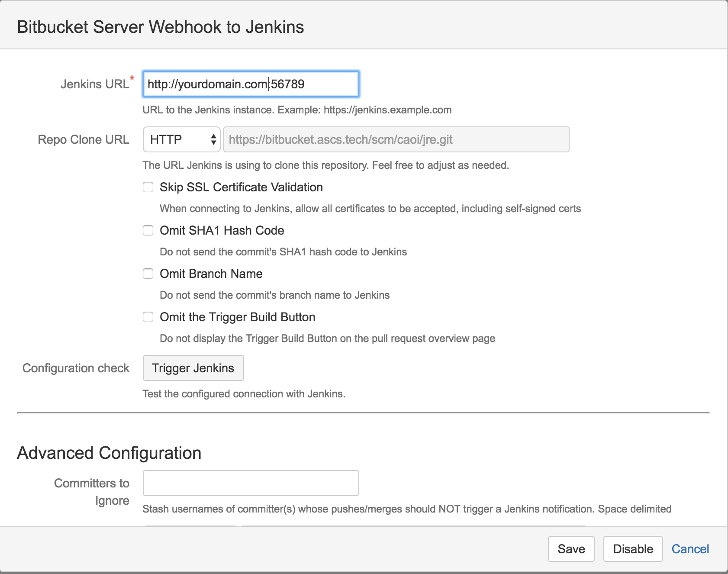Enable the Omit Branch Name option
Viewport: 728px width, 574px height.
[x=148, y=274]
